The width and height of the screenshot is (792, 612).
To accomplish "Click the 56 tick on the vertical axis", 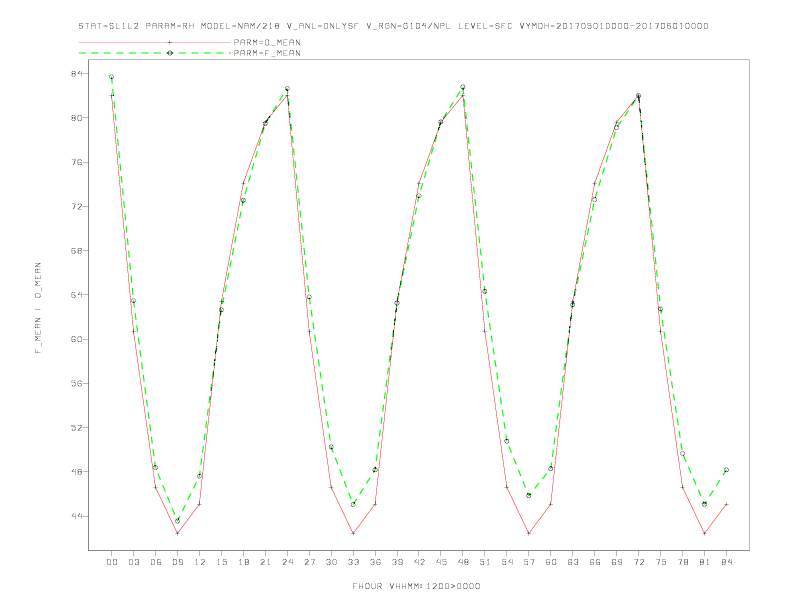I will (x=77, y=383).
